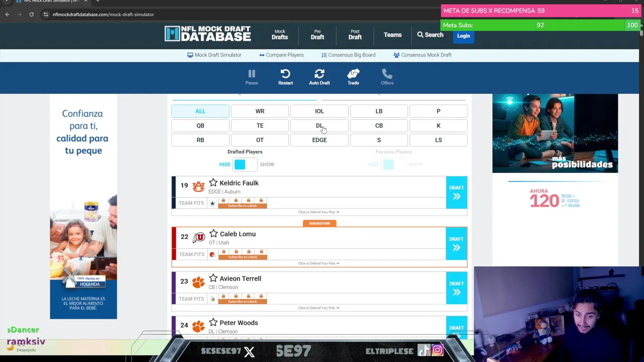Screen dimensions: 644x362
Task: Click the Utah logo on Lomu's row
Action: tap(199, 237)
